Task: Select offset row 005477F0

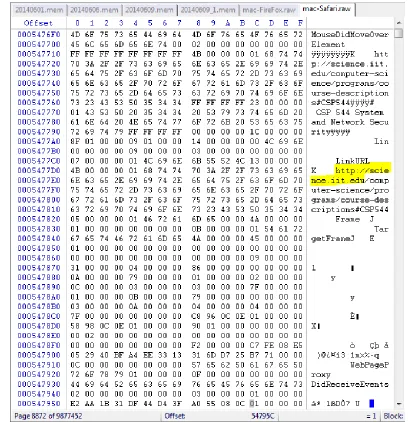Action: (x=39, y=190)
